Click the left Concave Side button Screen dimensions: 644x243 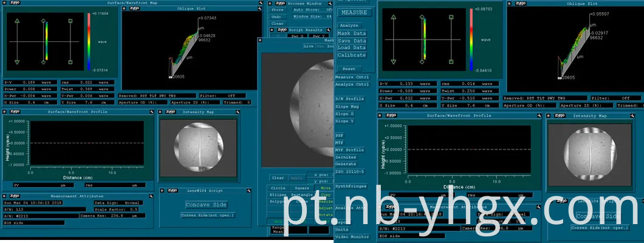pos(205,204)
